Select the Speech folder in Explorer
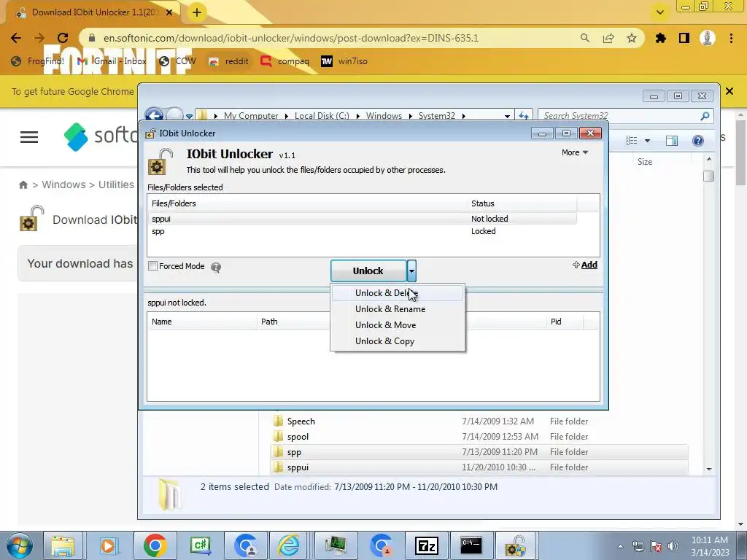The width and height of the screenshot is (747, 560). (x=479, y=421)
